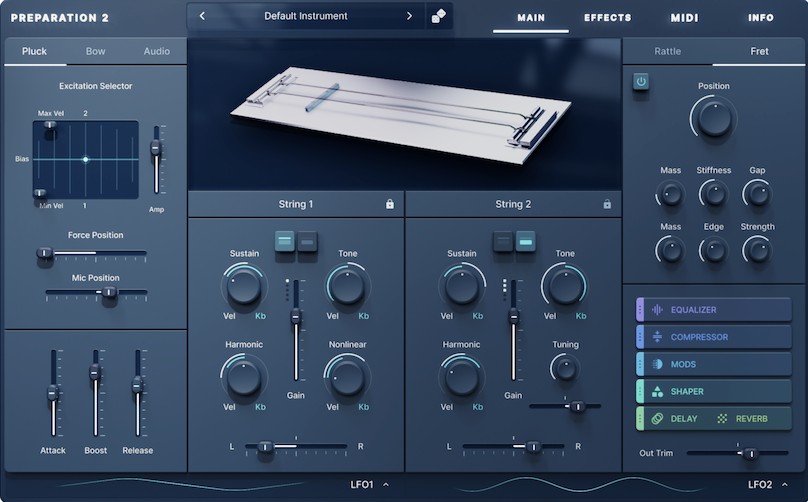This screenshot has width=808, height=502.
Task: Toggle Kb under String 1 Sustain
Action: pos(260,316)
